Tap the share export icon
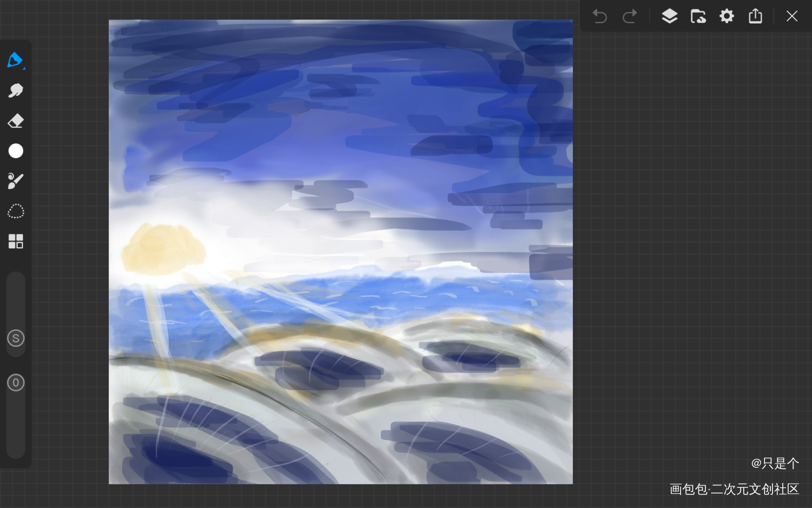The width and height of the screenshot is (812, 508). pos(756,16)
